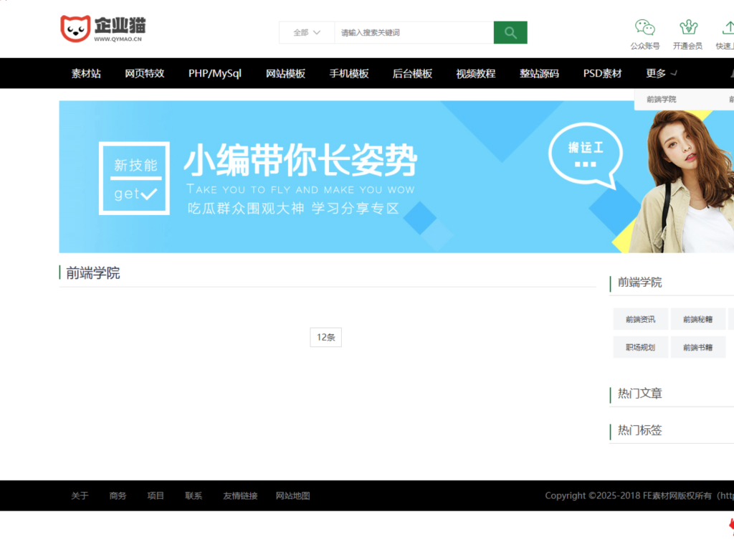Screen dimensions: 734x560
Task: Select 前端学院 from the dropdown panel
Action: pyautogui.click(x=662, y=99)
